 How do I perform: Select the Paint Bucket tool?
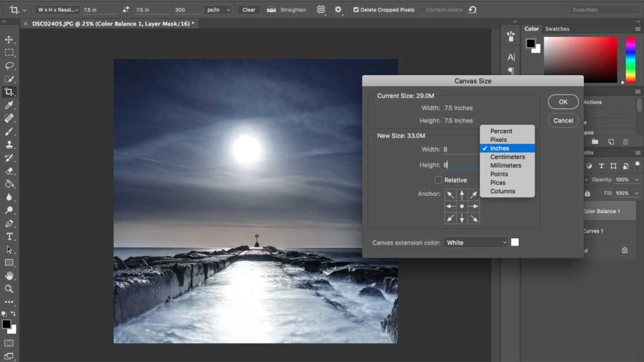click(x=9, y=184)
